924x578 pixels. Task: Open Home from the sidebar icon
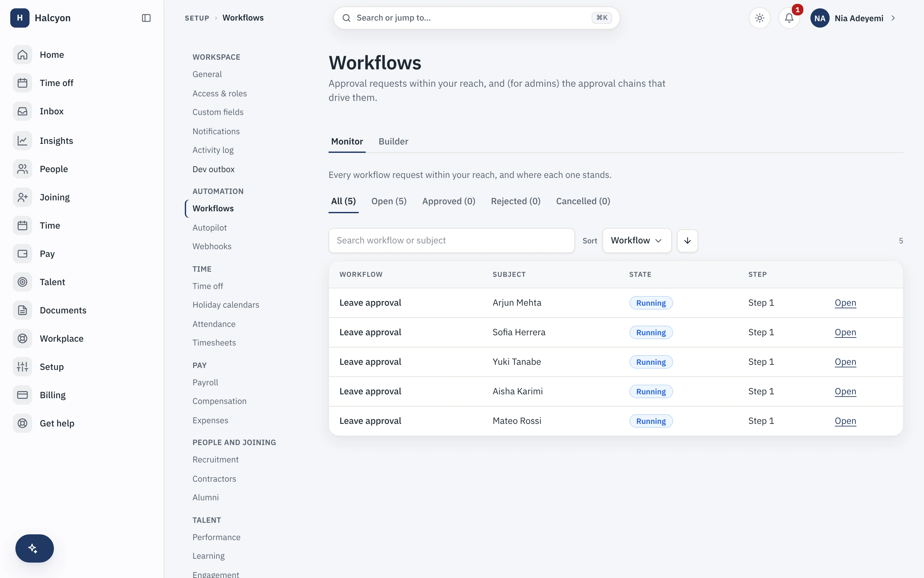coord(22,55)
